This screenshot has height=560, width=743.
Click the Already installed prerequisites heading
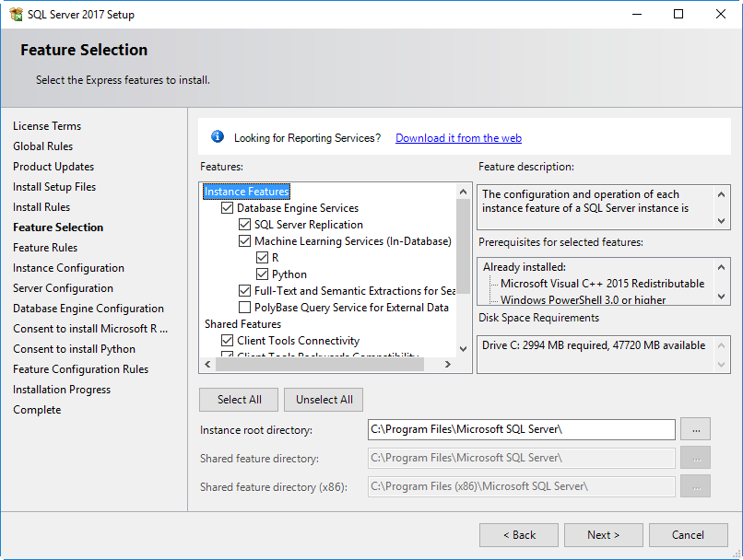(x=525, y=267)
